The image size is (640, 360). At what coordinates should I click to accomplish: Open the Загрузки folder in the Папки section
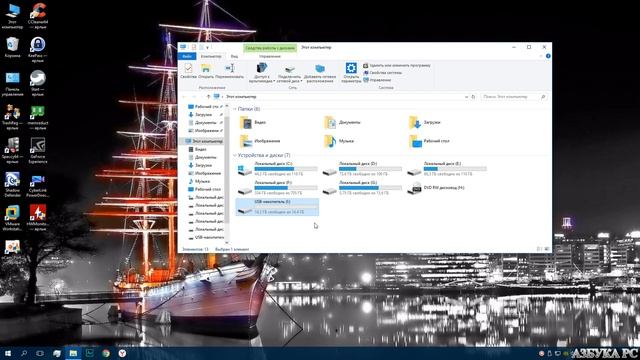pyautogui.click(x=424, y=122)
